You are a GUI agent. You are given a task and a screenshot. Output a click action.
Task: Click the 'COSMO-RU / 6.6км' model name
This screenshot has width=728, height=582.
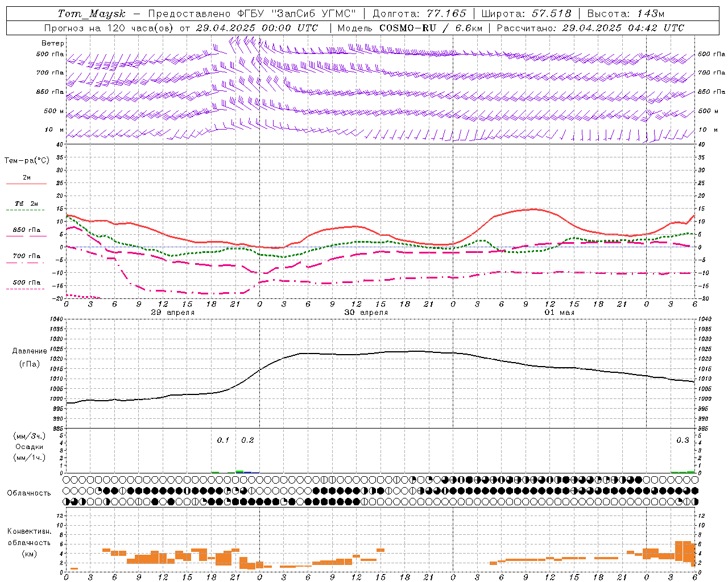point(431,28)
